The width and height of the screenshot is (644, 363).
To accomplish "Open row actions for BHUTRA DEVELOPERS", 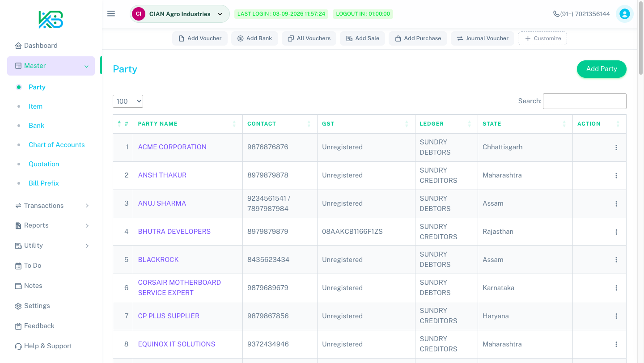I will [x=616, y=232].
